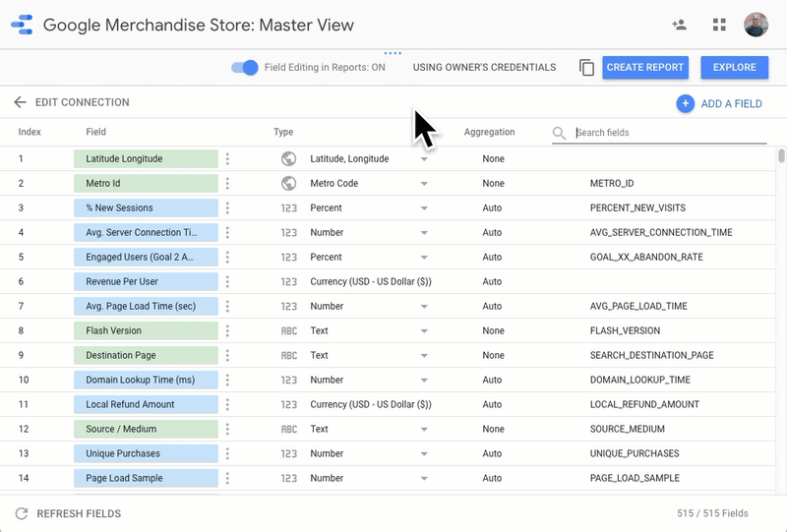Click the GOAL_XX_ABANDON_RATE text
Image resolution: width=787 pixels, height=532 pixels.
(646, 257)
